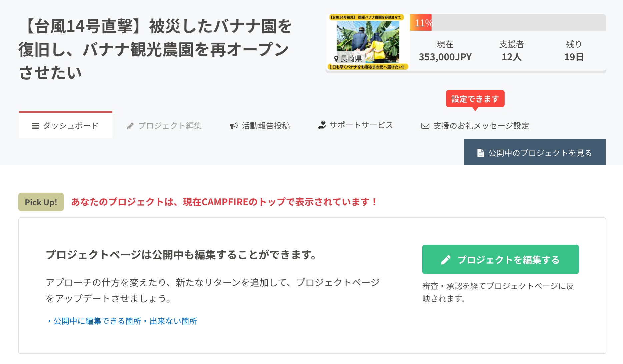Click the envelope icon for thank-you messages
Screen dimensions: 623x364
425,126
